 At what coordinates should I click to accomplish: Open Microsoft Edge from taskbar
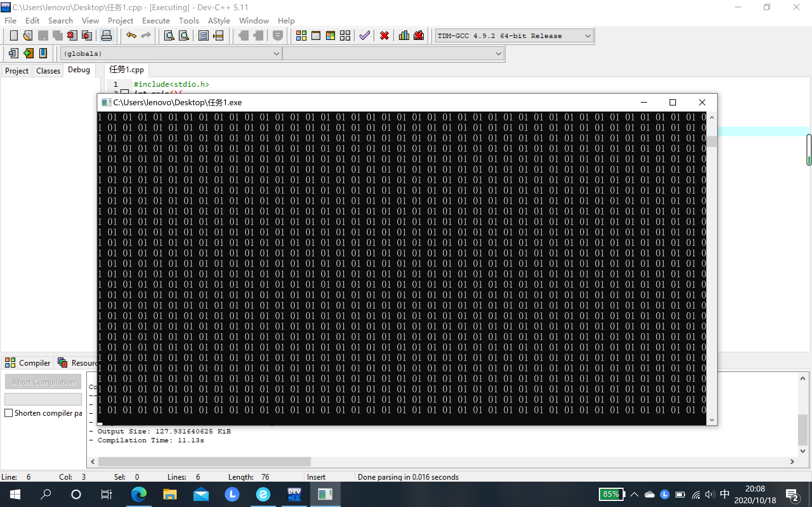click(x=139, y=494)
